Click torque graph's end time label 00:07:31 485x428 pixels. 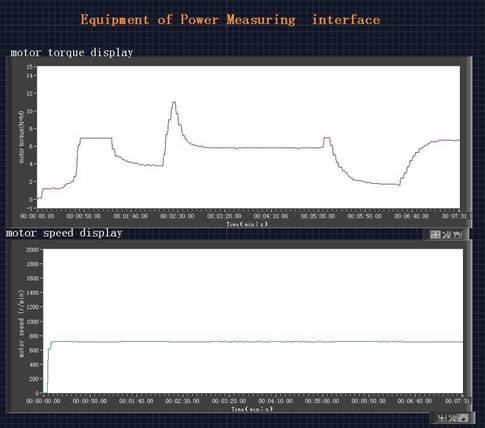tap(455, 216)
